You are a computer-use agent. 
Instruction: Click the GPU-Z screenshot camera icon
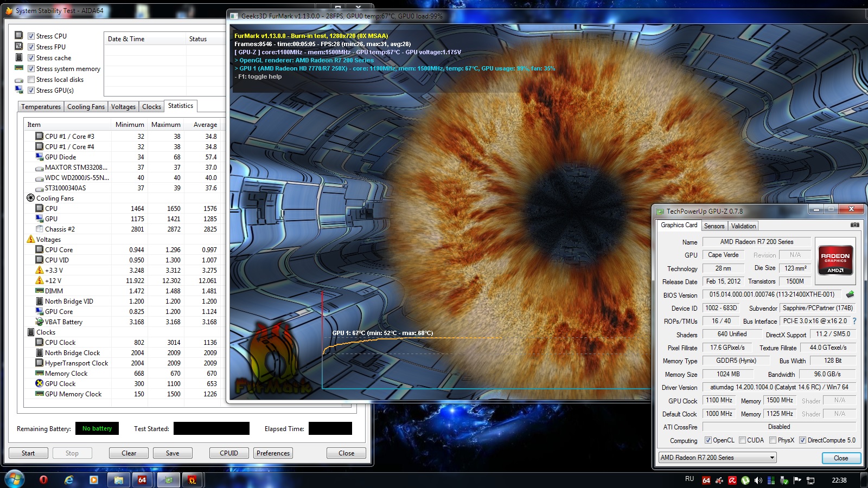(x=854, y=225)
